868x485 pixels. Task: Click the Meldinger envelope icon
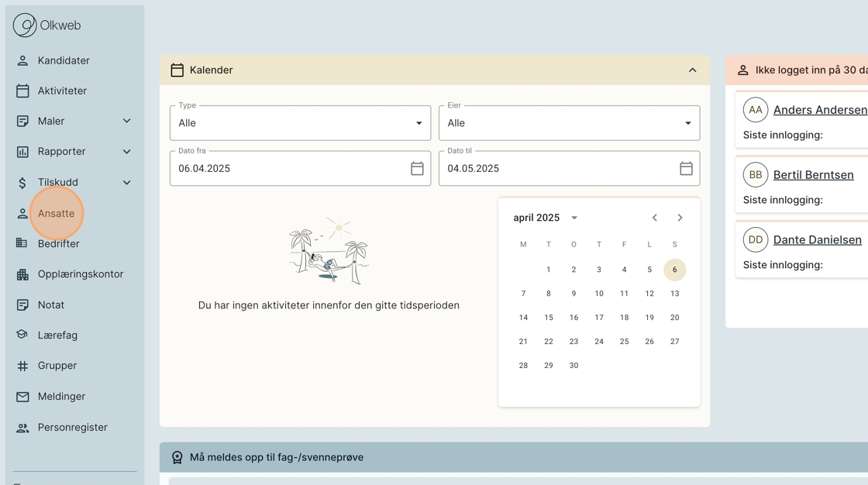pyautogui.click(x=22, y=397)
